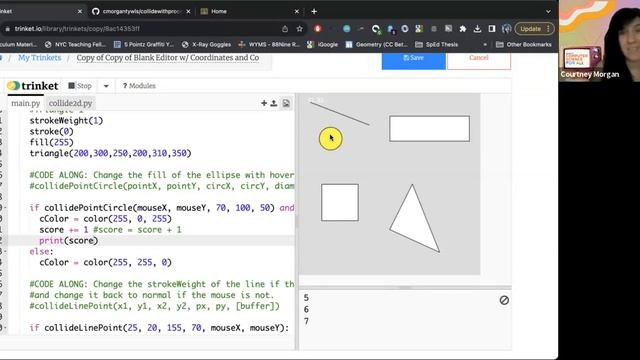This screenshot has height=360, width=640.
Task: Switch to the main.py tab
Action: [x=26, y=103]
